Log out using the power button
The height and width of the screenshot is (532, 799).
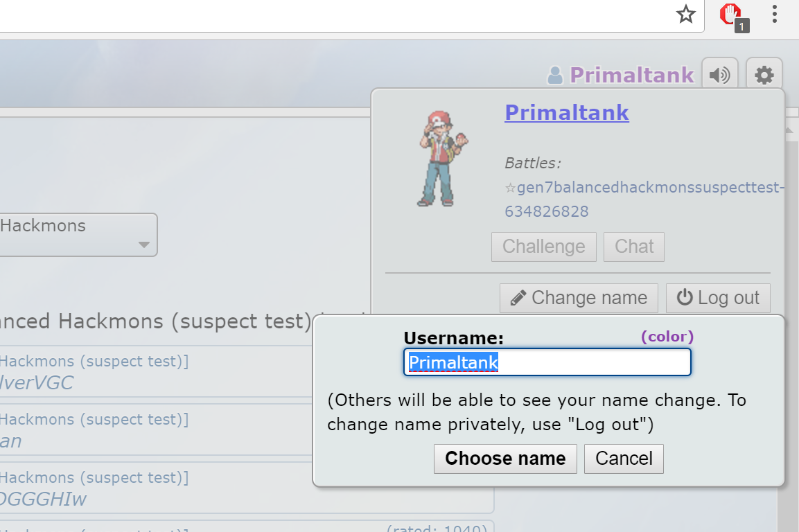pyautogui.click(x=718, y=298)
